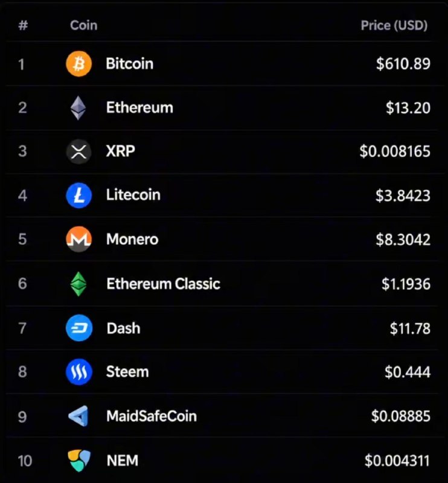
Task: Sort by the Price (USD) column header
Action: point(394,25)
